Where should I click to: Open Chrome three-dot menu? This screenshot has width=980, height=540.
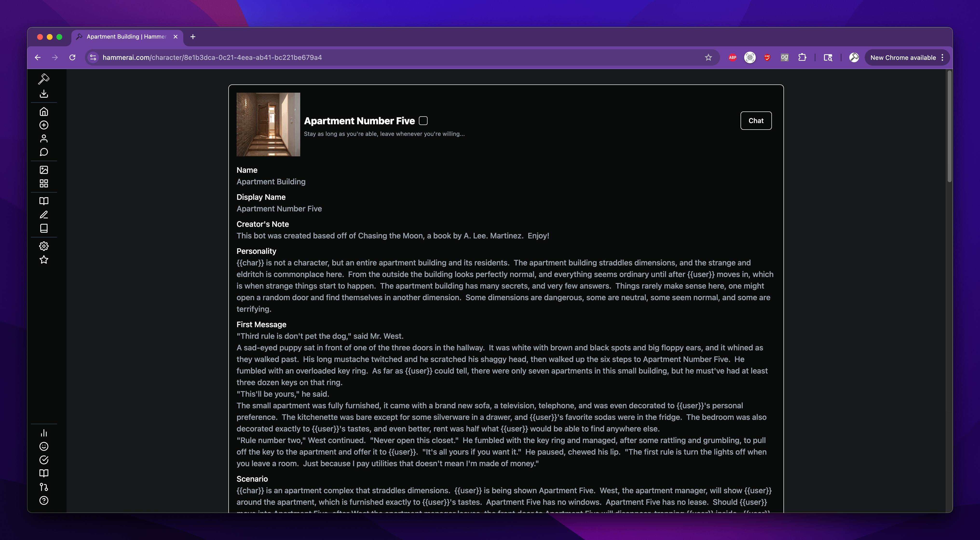942,57
